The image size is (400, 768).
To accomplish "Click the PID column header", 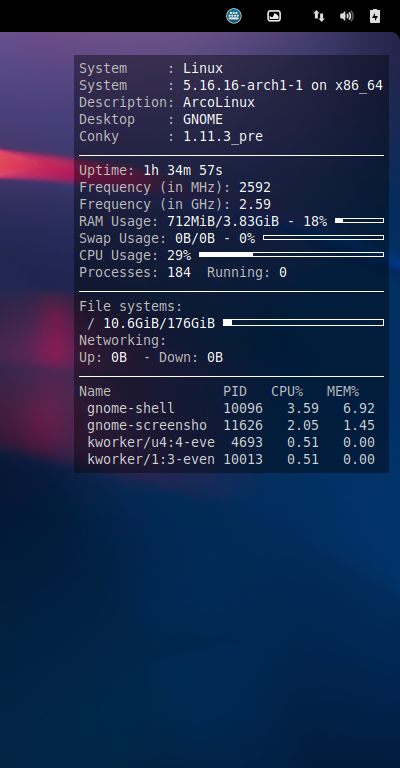I will point(235,391).
